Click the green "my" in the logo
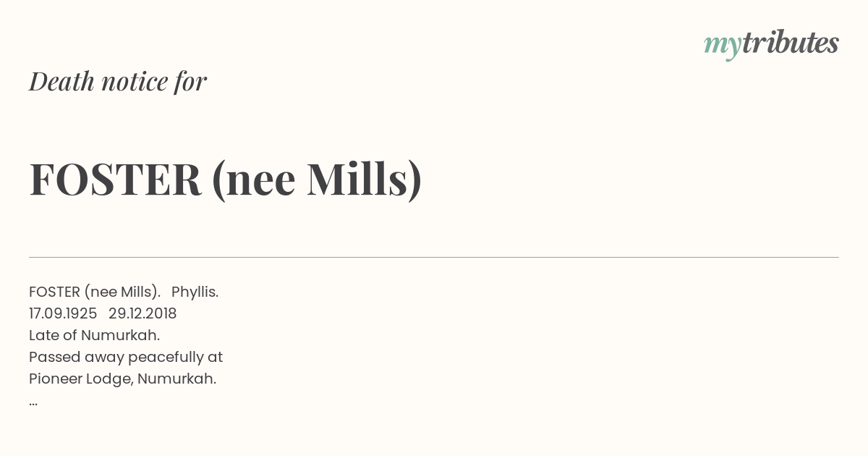The width and height of the screenshot is (868, 456). (x=722, y=45)
